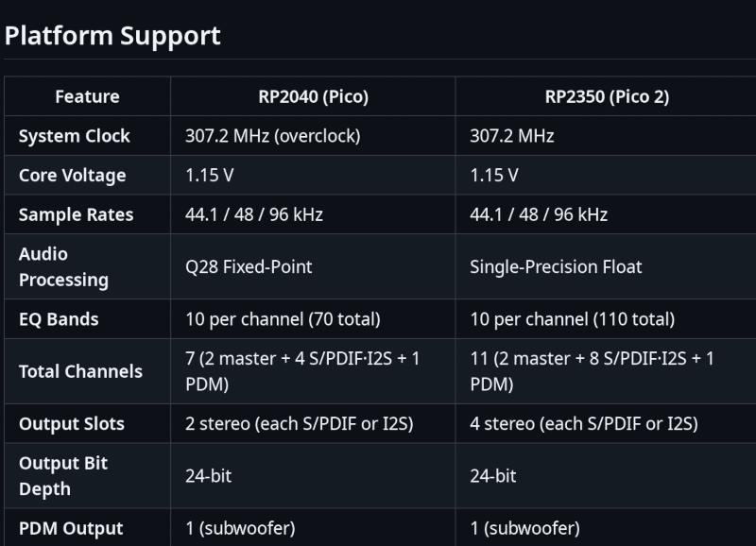Click the System Clock row label
The image size is (756, 546).
click(75, 136)
